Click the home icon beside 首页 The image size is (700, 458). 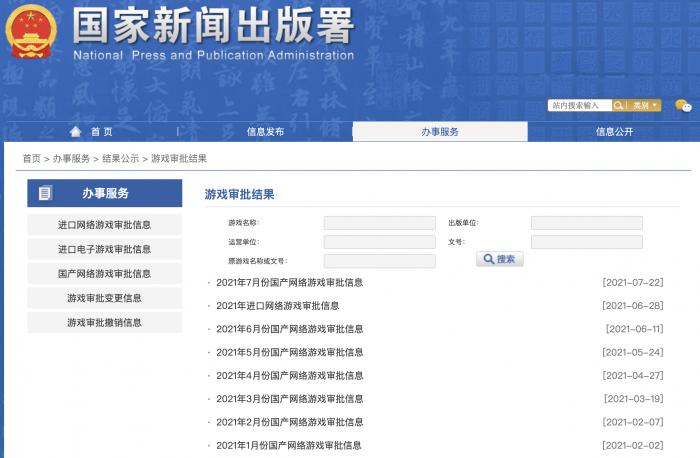click(x=75, y=132)
